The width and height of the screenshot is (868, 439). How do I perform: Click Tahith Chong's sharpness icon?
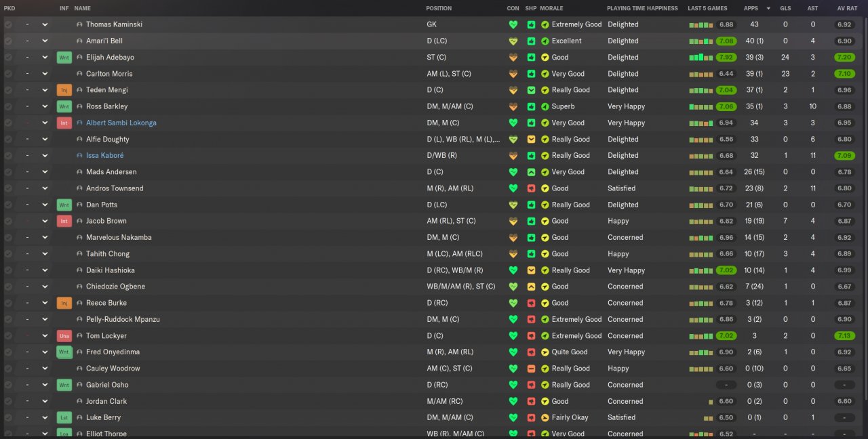tap(532, 254)
